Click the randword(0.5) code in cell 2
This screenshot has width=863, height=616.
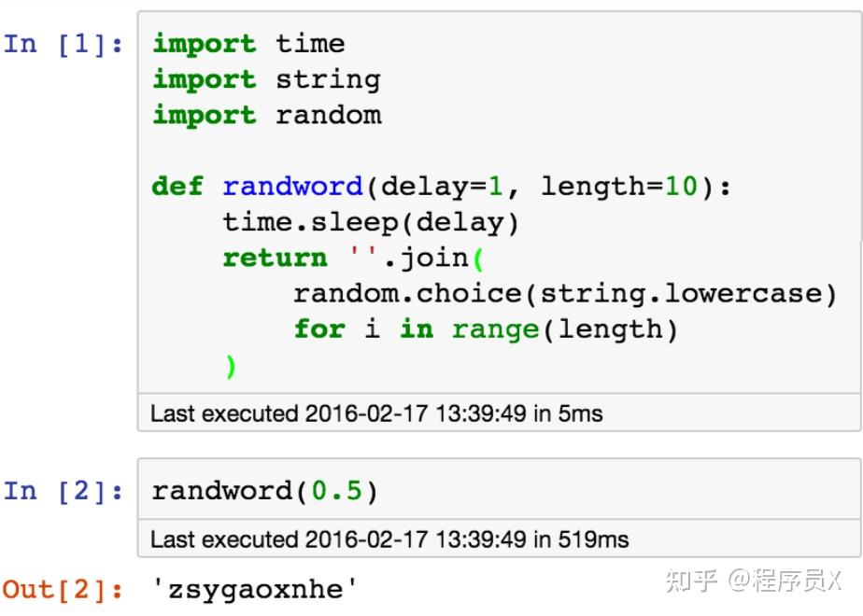point(264,491)
